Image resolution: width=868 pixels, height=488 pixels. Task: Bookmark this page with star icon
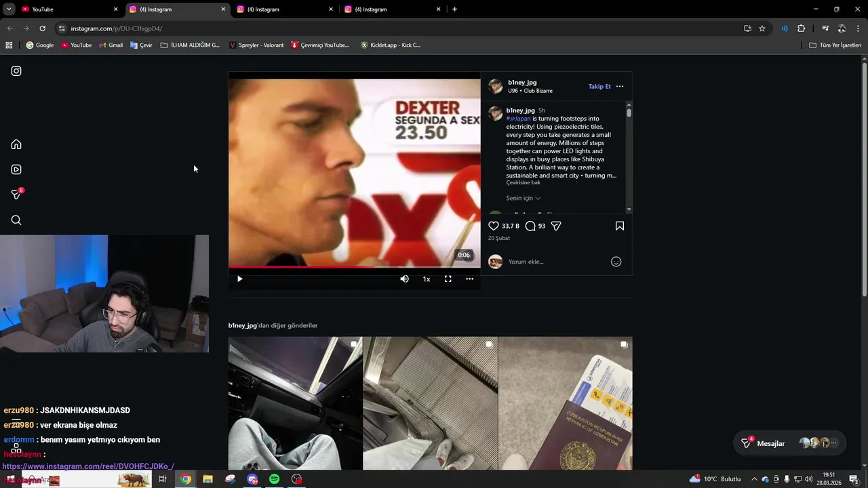click(x=762, y=28)
